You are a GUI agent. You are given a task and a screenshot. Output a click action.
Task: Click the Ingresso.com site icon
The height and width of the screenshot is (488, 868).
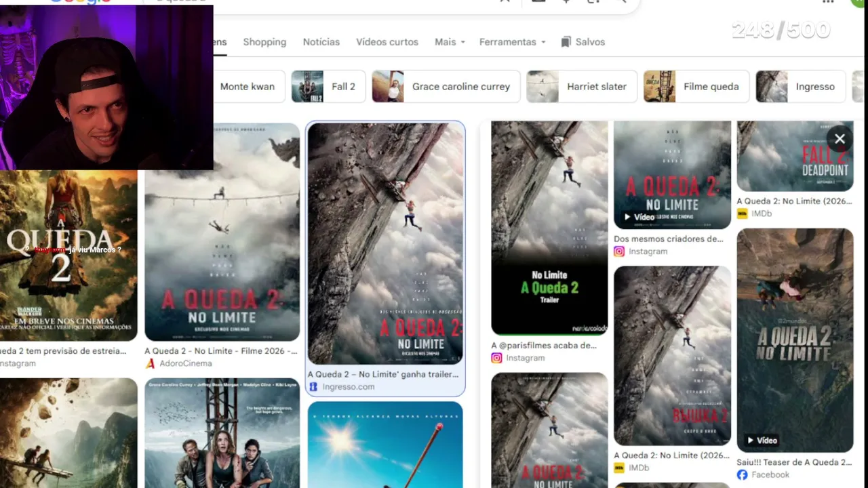[313, 386]
